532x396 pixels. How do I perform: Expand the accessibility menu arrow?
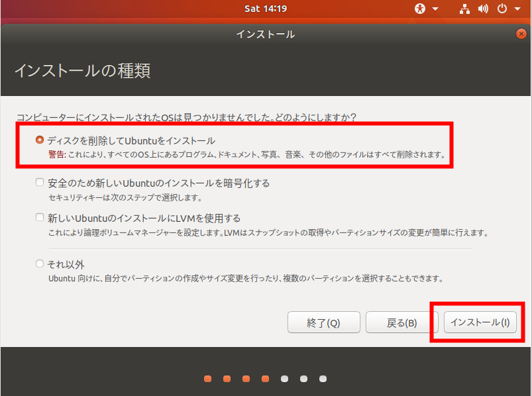[435, 9]
